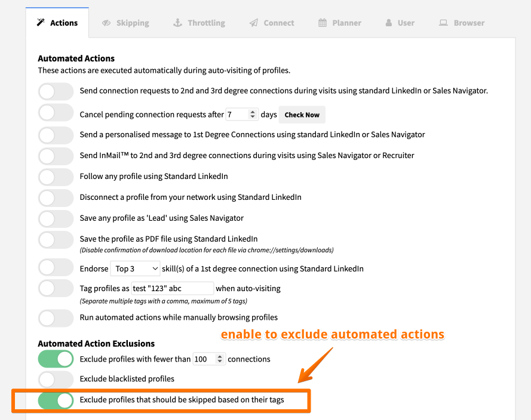This screenshot has height=420, width=531.
Task: Open the Connect tab
Action: [x=272, y=23]
